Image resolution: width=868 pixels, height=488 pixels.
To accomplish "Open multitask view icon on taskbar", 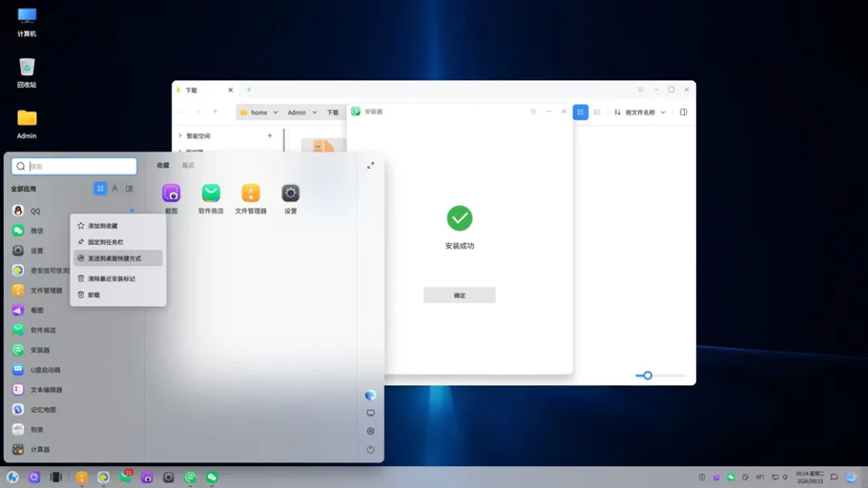I will point(56,478).
